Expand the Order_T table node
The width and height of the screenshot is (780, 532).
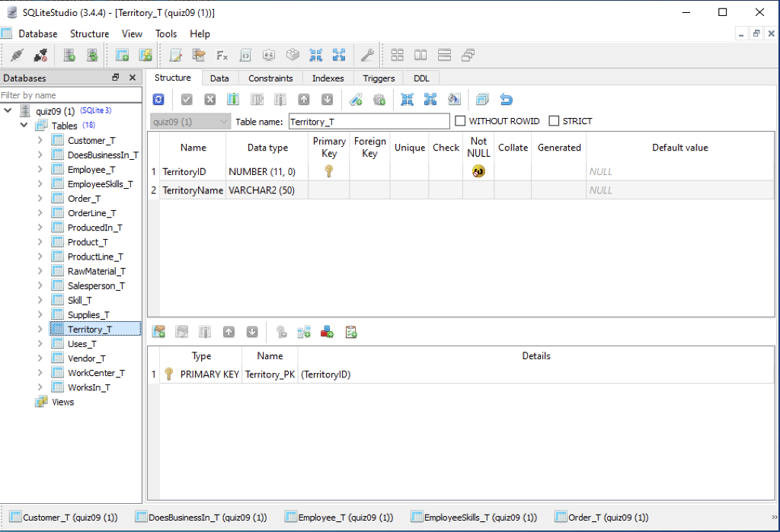point(40,198)
